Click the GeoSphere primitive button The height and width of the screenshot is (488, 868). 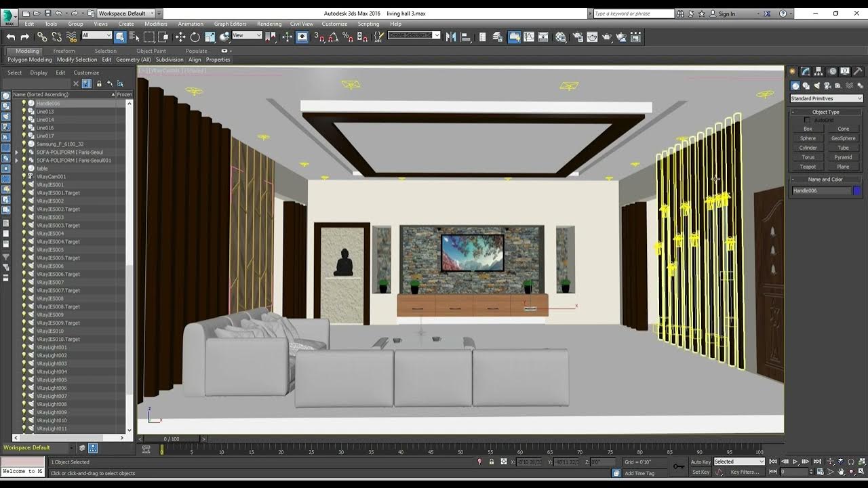pos(843,138)
